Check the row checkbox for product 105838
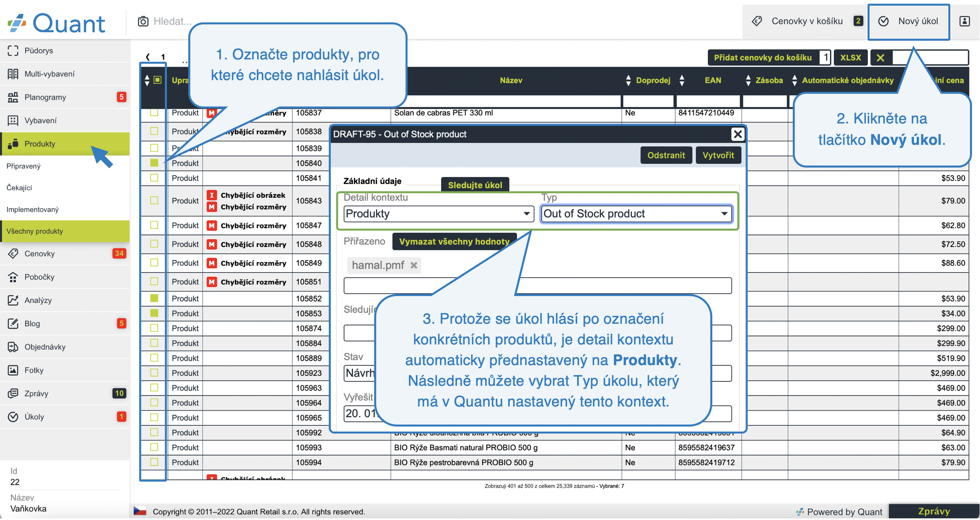980x520 pixels. [154, 131]
